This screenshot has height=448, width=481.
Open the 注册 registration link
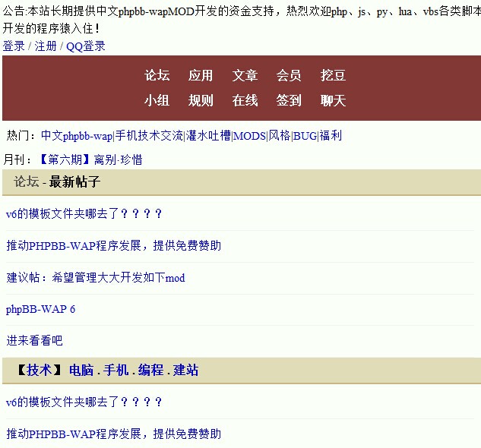tap(46, 46)
